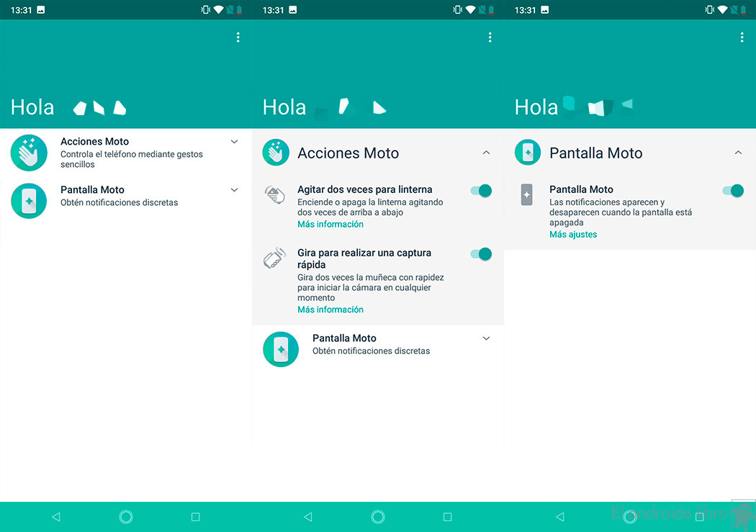Viewport: 756px width, 532px height.
Task: Tap vibrate icon in middle status bar
Action: (457, 9)
